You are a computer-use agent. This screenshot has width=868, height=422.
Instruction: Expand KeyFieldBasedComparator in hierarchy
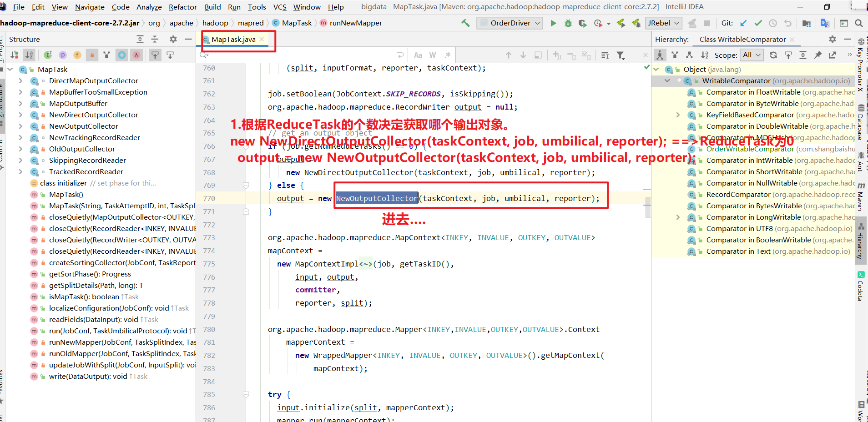point(678,115)
